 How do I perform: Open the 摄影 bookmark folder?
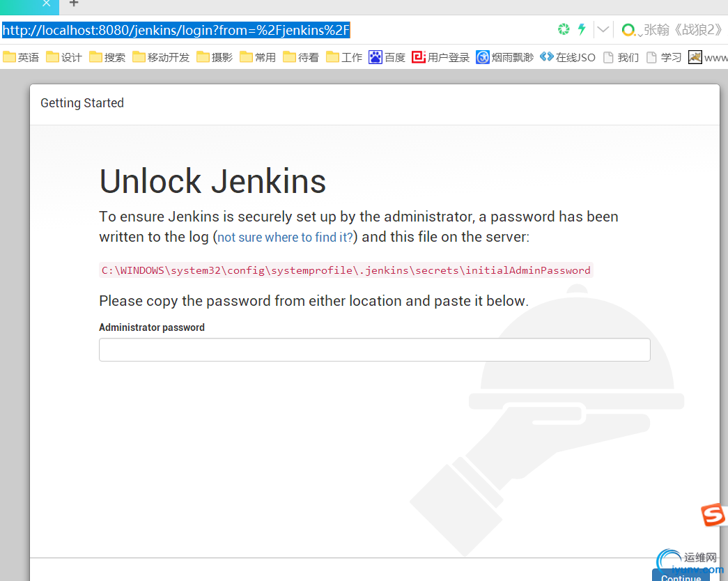pyautogui.click(x=215, y=57)
